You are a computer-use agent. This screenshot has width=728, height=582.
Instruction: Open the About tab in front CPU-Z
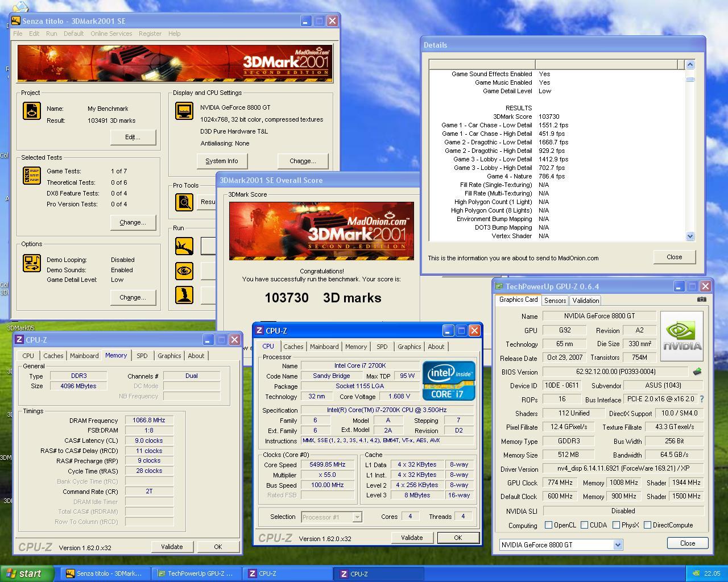436,347
